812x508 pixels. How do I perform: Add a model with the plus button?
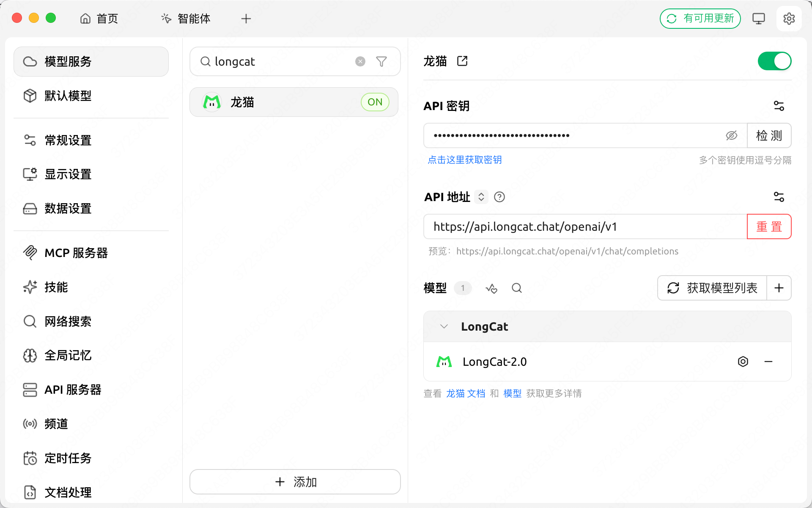tap(779, 288)
